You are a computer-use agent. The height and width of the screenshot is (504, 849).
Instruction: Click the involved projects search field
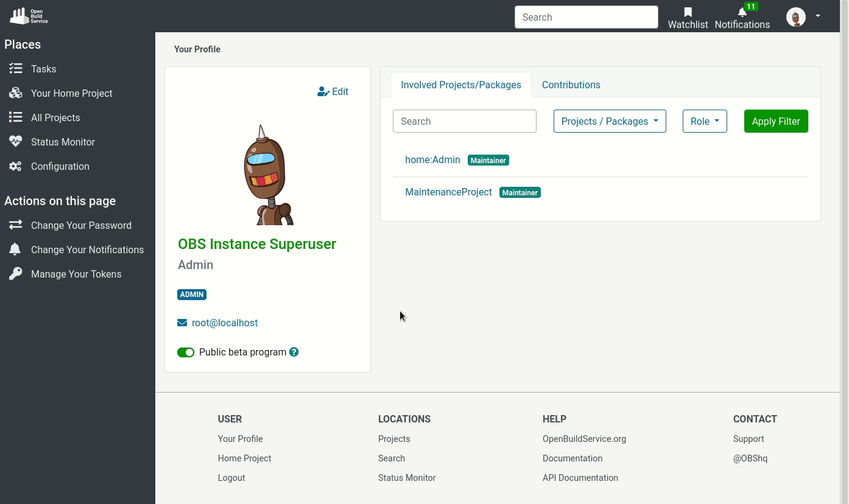(x=465, y=121)
